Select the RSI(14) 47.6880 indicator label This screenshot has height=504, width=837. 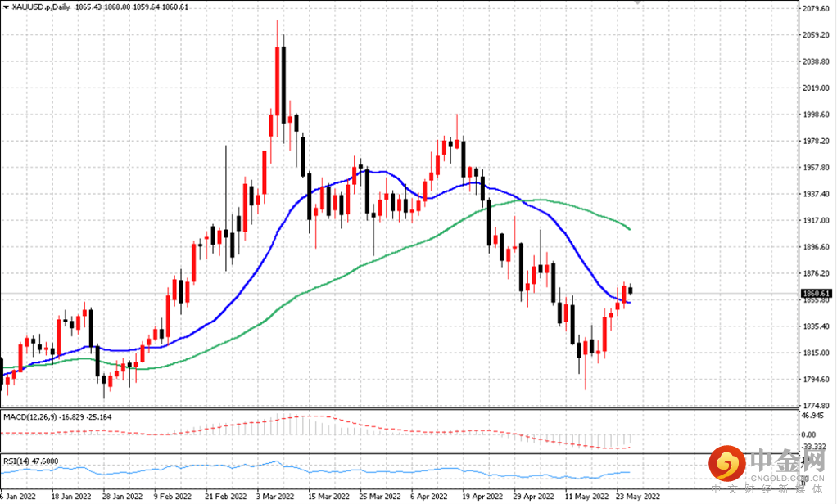[x=31, y=461]
